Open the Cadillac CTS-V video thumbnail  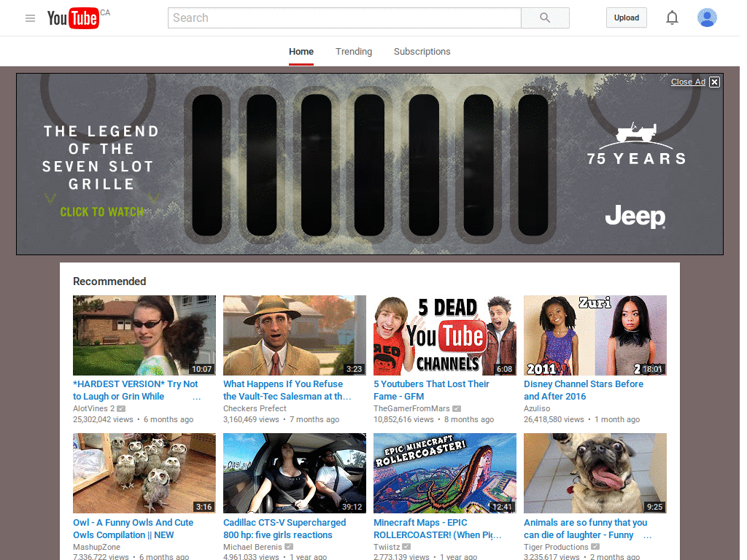[x=295, y=472]
